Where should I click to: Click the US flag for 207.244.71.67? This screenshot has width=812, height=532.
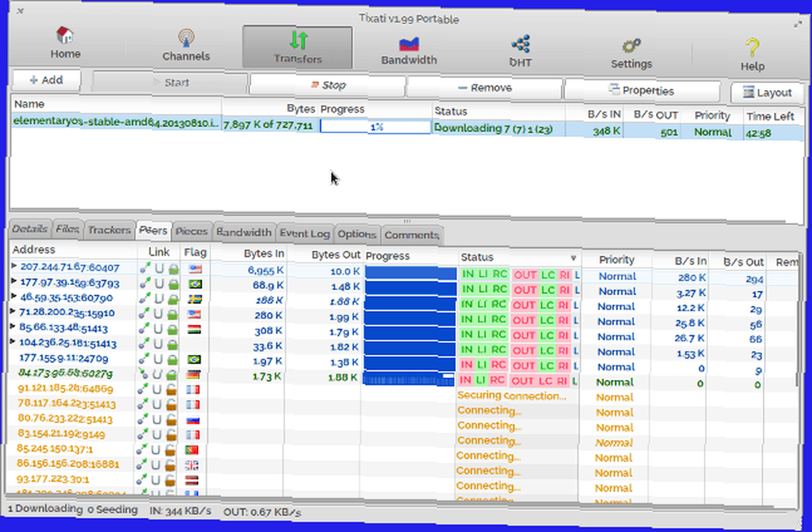point(195,269)
